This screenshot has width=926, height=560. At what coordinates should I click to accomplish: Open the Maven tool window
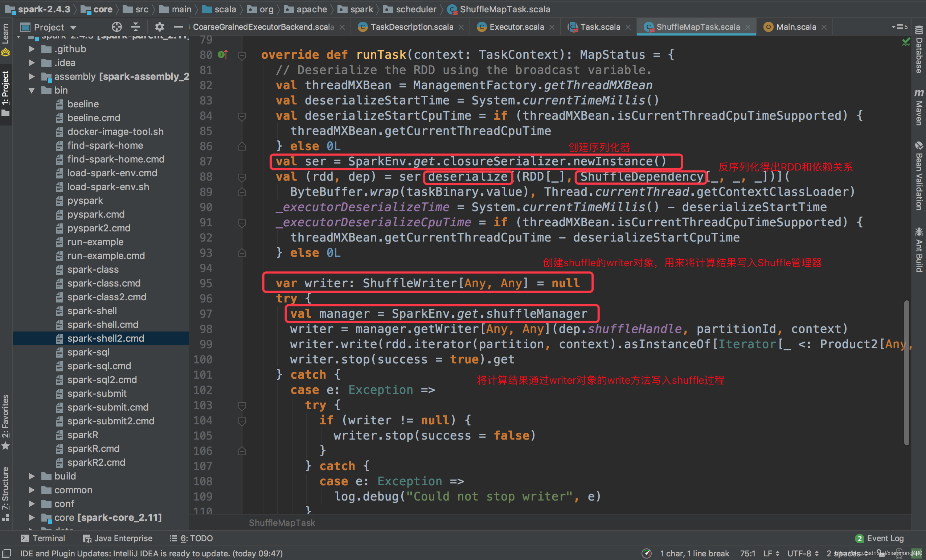pyautogui.click(x=919, y=107)
